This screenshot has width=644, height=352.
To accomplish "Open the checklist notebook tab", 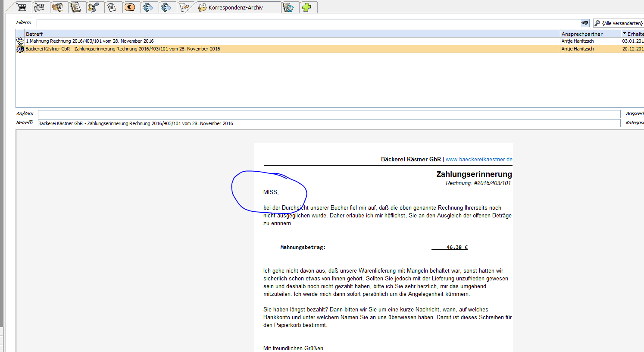I will [x=75, y=7].
